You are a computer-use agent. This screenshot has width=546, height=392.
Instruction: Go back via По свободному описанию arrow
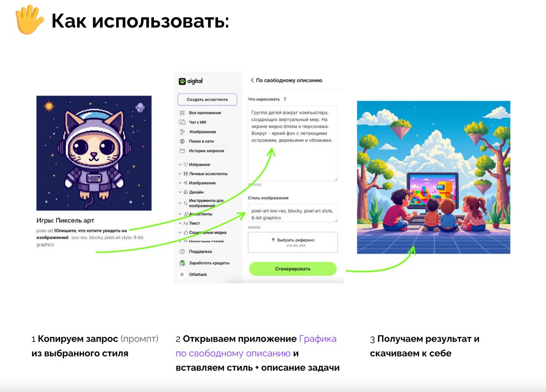[x=252, y=80]
